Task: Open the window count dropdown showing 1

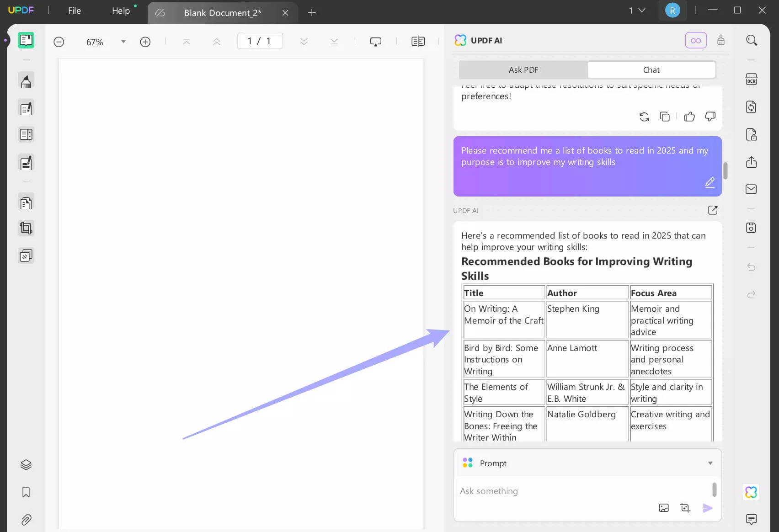Action: tap(637, 10)
